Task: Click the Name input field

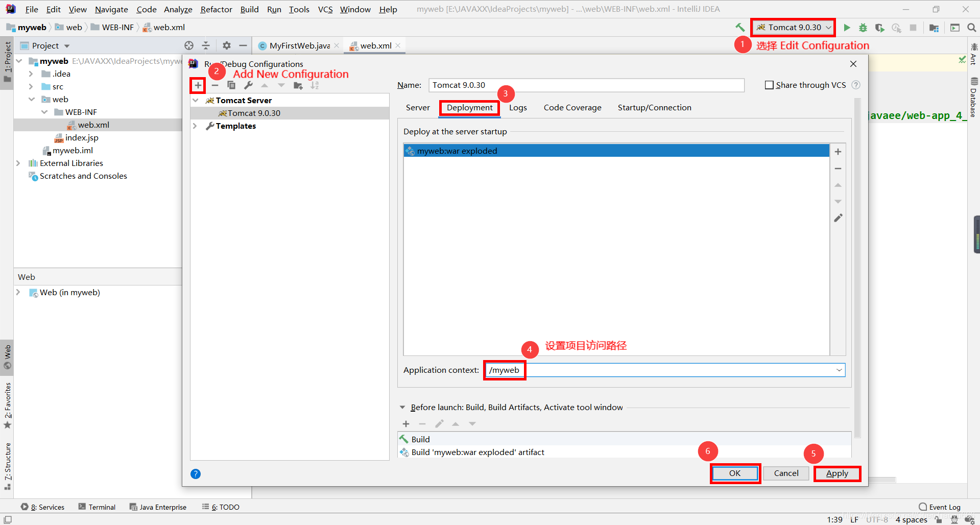Action: point(586,85)
